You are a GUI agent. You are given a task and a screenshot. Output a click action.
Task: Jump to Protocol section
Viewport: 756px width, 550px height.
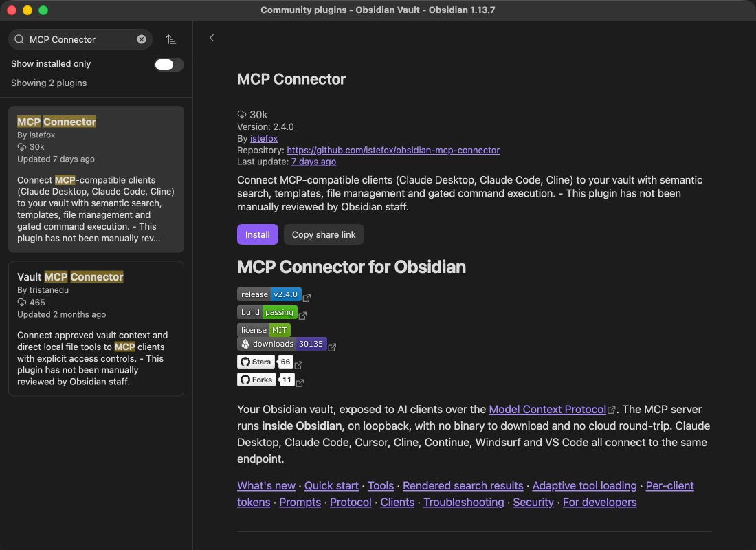pos(351,503)
